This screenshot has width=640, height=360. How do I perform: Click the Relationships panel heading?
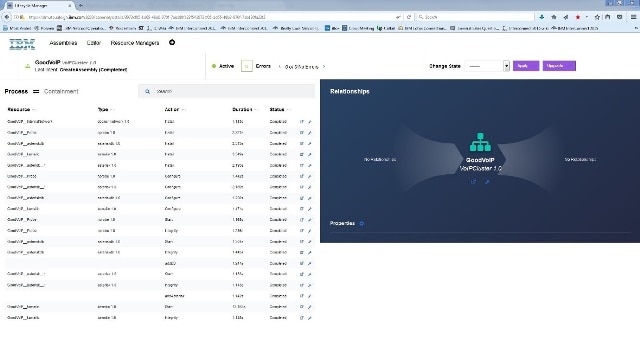(x=350, y=91)
